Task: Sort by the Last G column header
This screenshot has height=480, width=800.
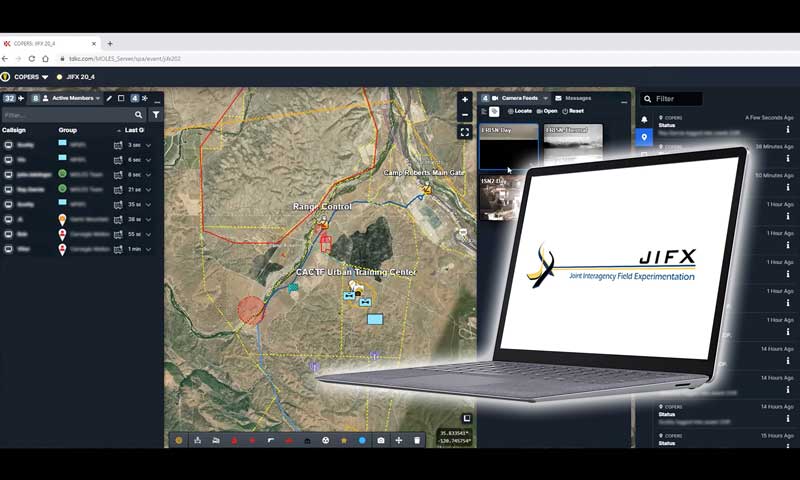Action: pos(134,130)
